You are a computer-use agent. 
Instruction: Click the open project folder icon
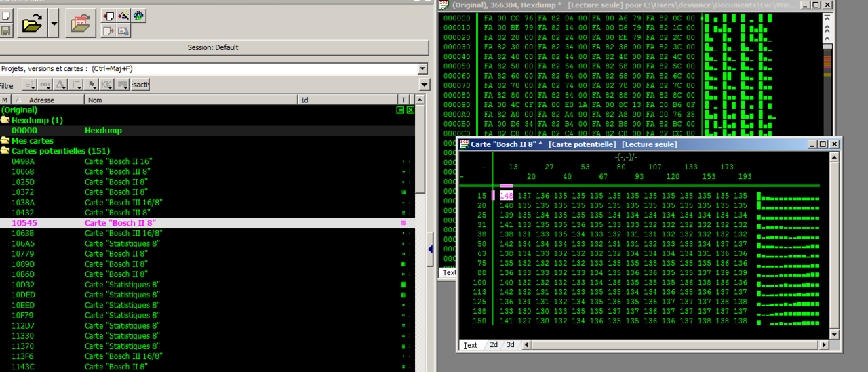point(32,24)
